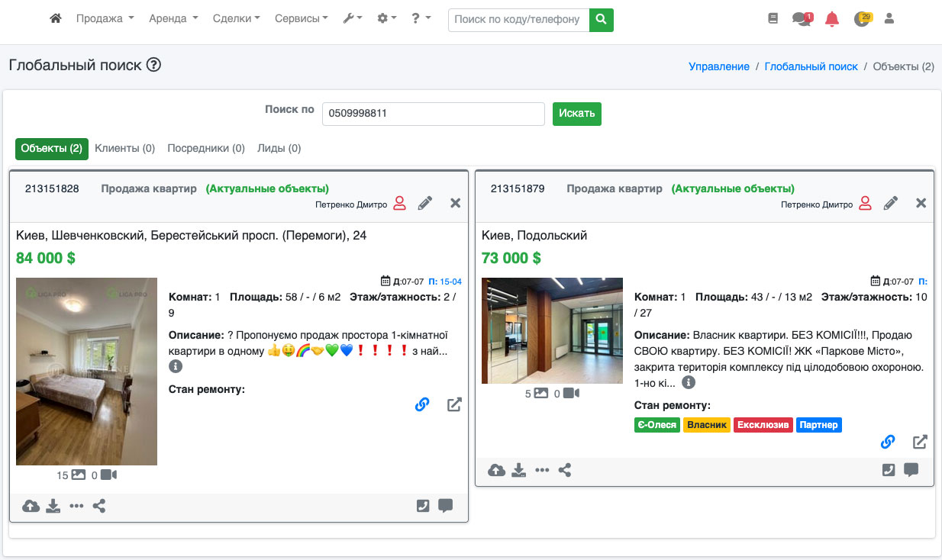
Task: Follow the Управление breadcrumb link
Action: [x=719, y=66]
